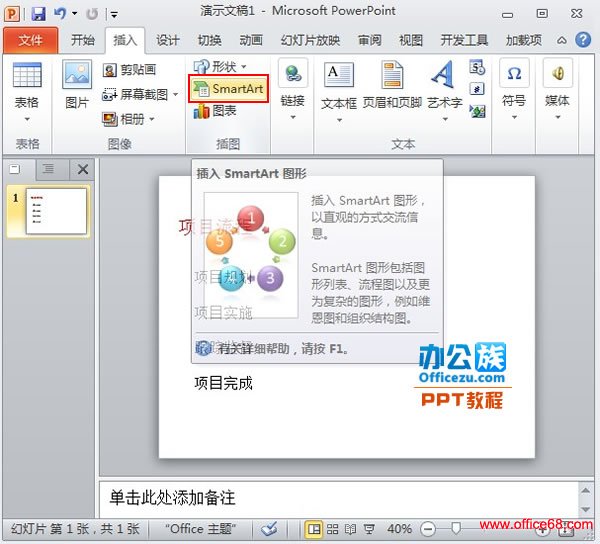Switch to the 幻灯片放映 tab
The height and width of the screenshot is (544, 600).
click(310, 40)
